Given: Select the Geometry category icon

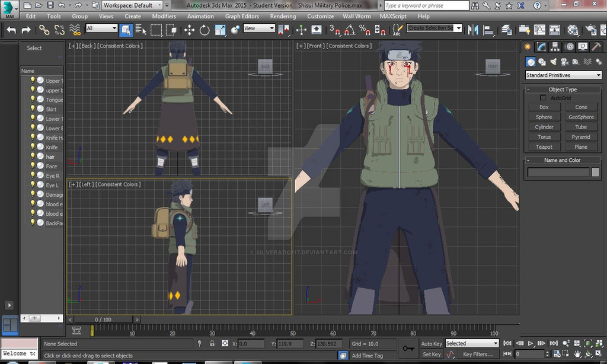Looking at the screenshot, I should click(531, 62).
